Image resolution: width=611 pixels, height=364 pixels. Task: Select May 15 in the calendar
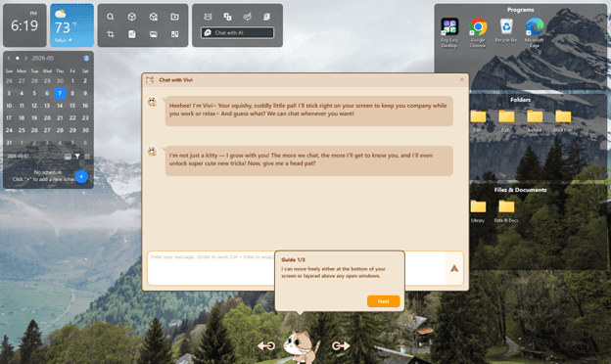coord(72,106)
